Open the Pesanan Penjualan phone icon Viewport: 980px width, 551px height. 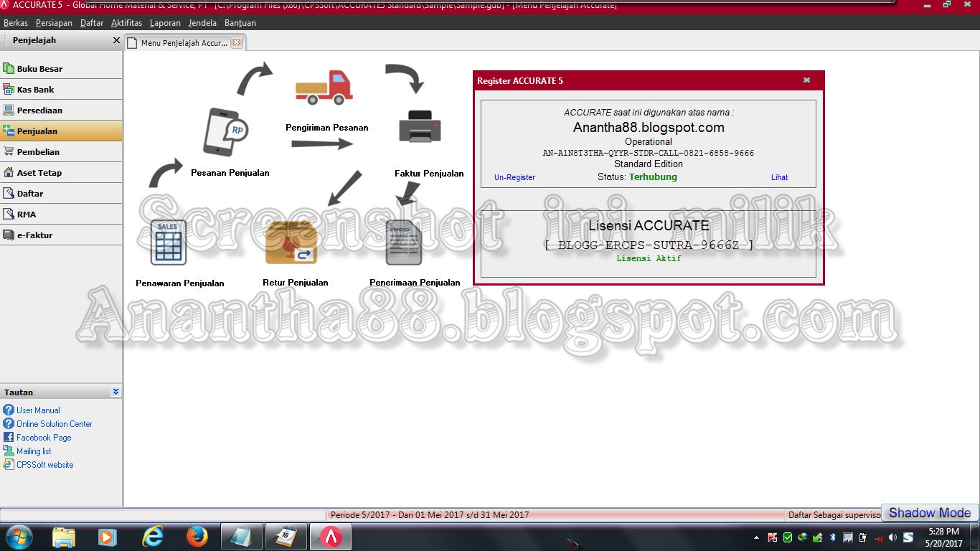click(x=225, y=131)
